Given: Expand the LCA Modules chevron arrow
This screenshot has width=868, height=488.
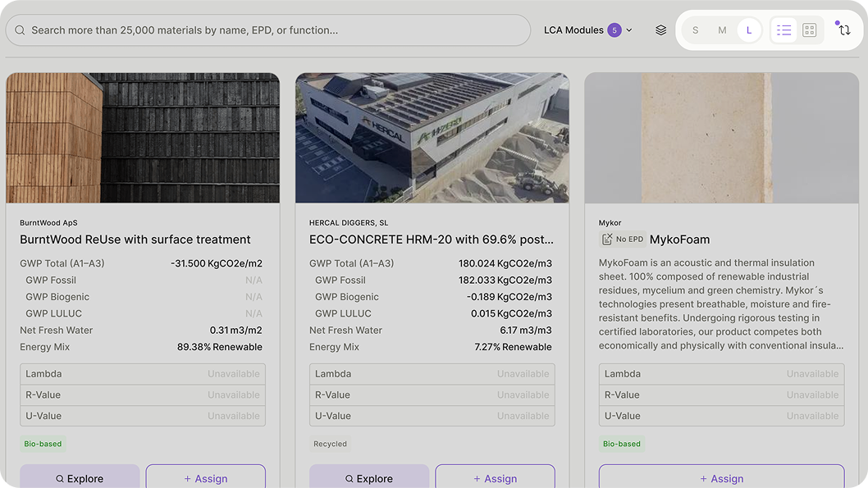Looking at the screenshot, I should pyautogui.click(x=629, y=30).
